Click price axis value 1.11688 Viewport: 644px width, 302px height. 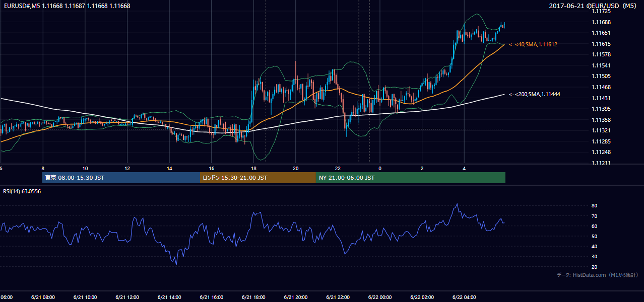pos(601,22)
